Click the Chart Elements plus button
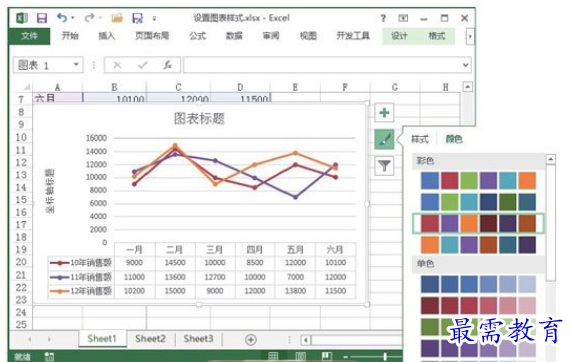The image size is (571, 362). [x=384, y=113]
